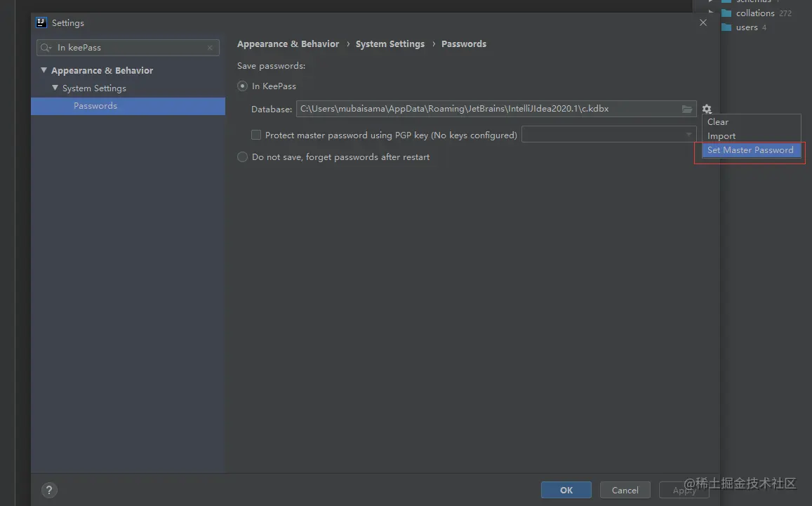Collapse the Appearance & Behavior tree node
Image resolution: width=812 pixels, height=506 pixels.
(x=44, y=70)
